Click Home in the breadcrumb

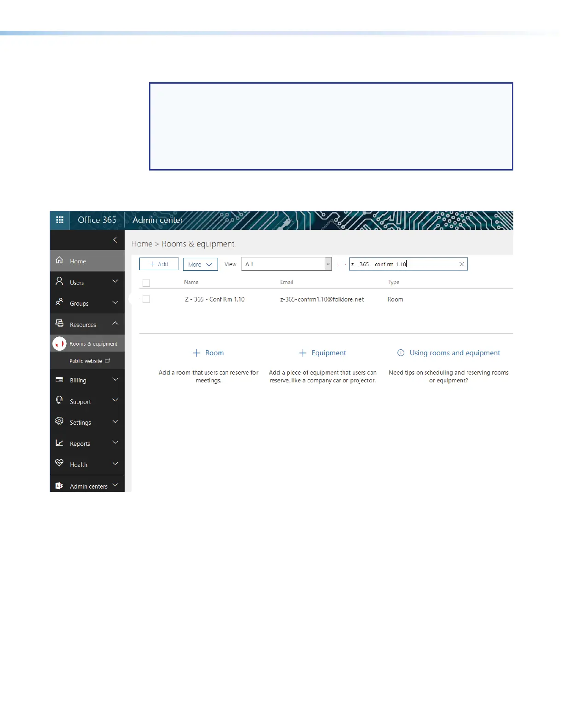(142, 244)
